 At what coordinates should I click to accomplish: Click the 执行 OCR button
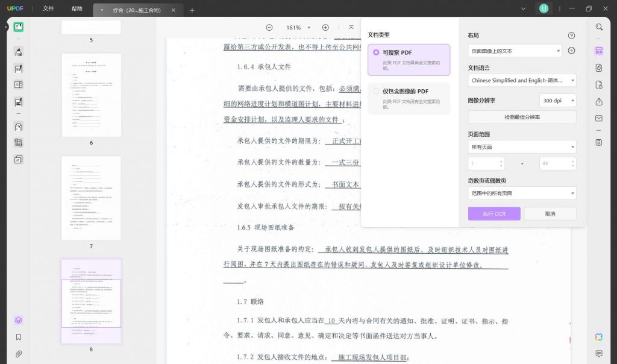tap(494, 214)
